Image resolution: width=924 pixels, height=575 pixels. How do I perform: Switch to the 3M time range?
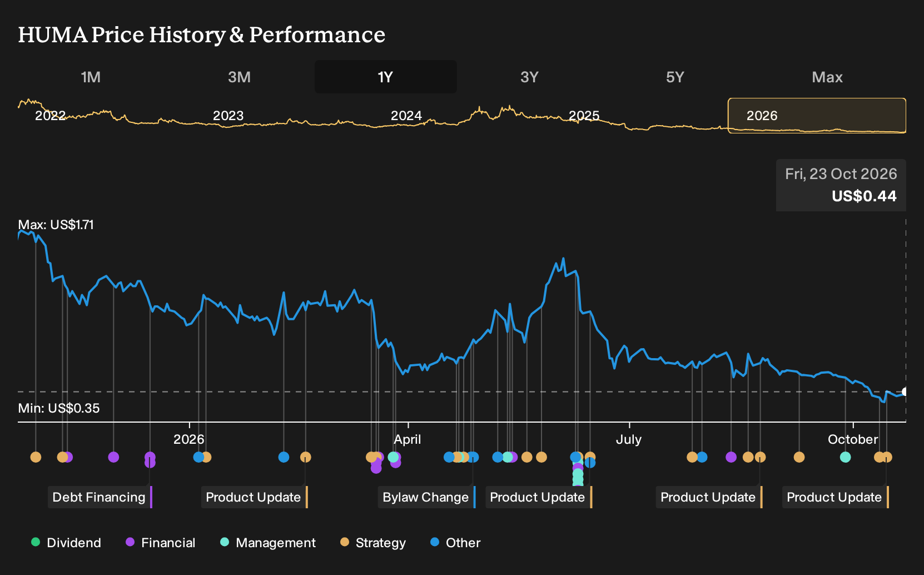click(x=239, y=77)
